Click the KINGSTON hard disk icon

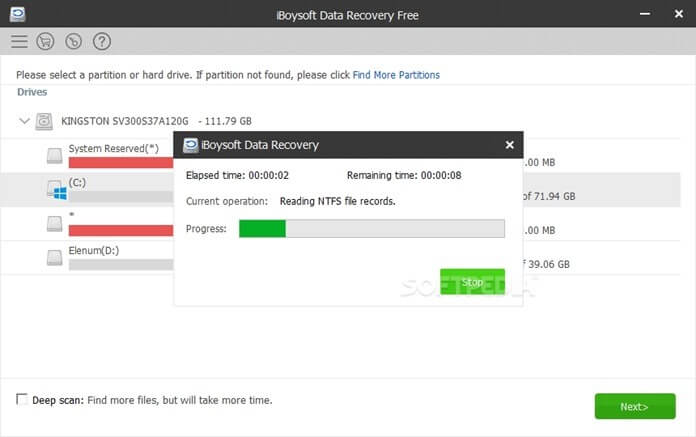click(44, 121)
